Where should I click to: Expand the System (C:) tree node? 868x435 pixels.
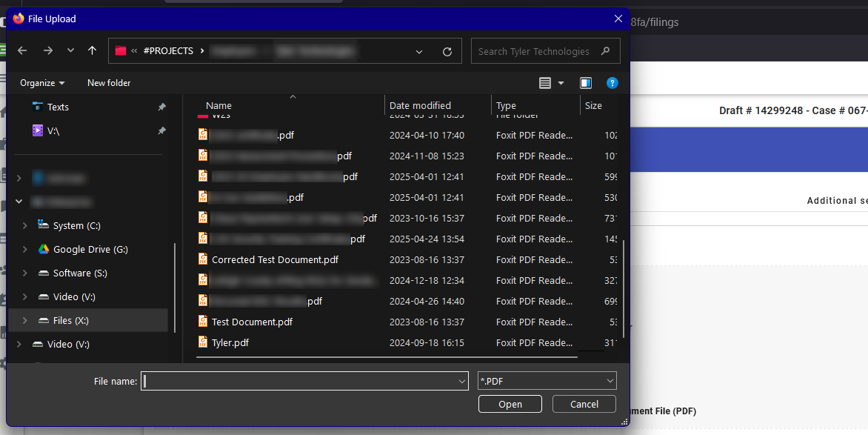(25, 226)
